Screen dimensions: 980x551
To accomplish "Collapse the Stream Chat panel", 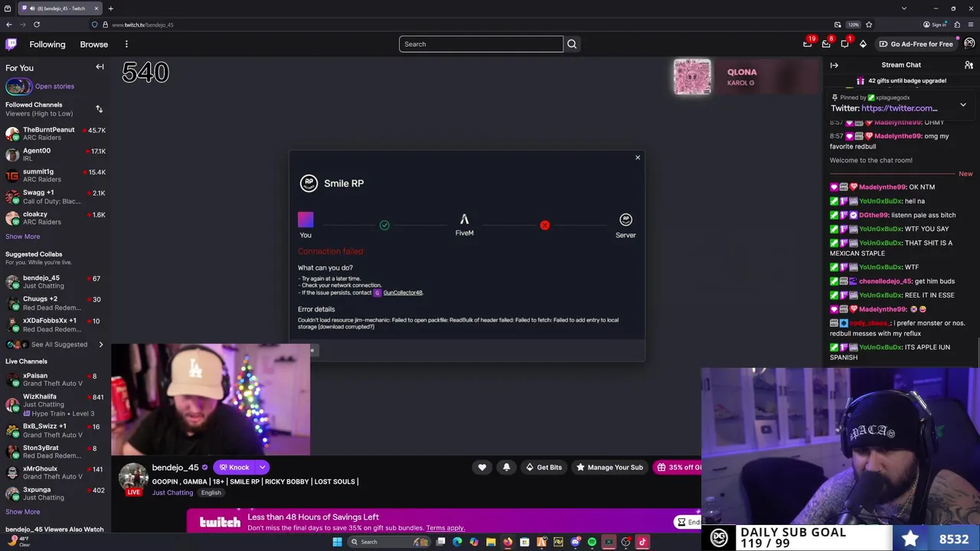I will pos(835,65).
